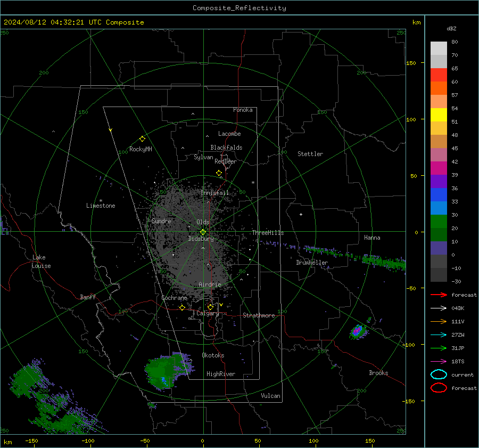Image resolution: width=479 pixels, height=448 pixels.
Task: Pick the light blue 30-33 dBZ swatch
Action: point(439,208)
